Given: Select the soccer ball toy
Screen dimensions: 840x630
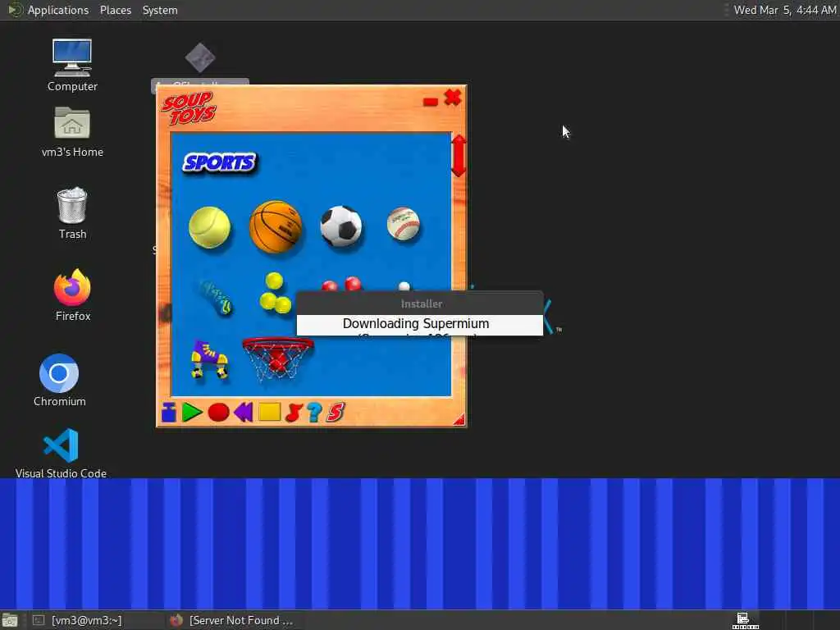Looking at the screenshot, I should pos(341,226).
